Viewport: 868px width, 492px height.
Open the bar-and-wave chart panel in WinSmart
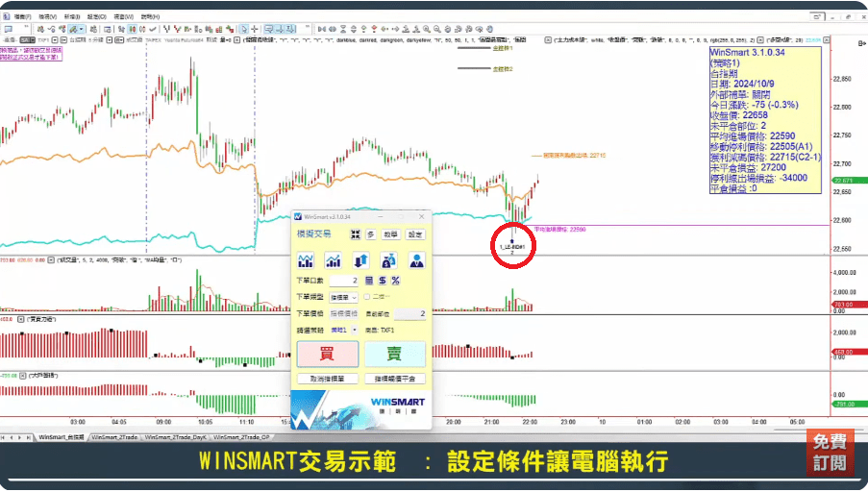tap(306, 260)
